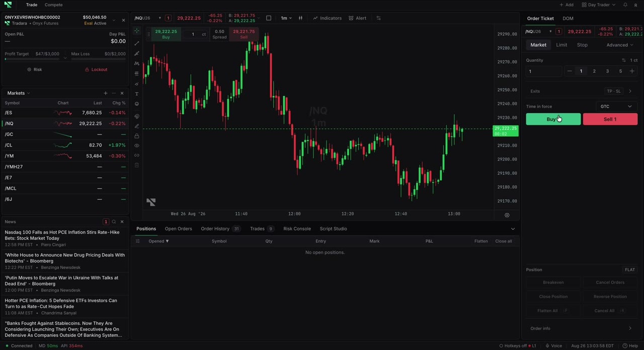Decrease quantity with the minus button

pos(570,71)
